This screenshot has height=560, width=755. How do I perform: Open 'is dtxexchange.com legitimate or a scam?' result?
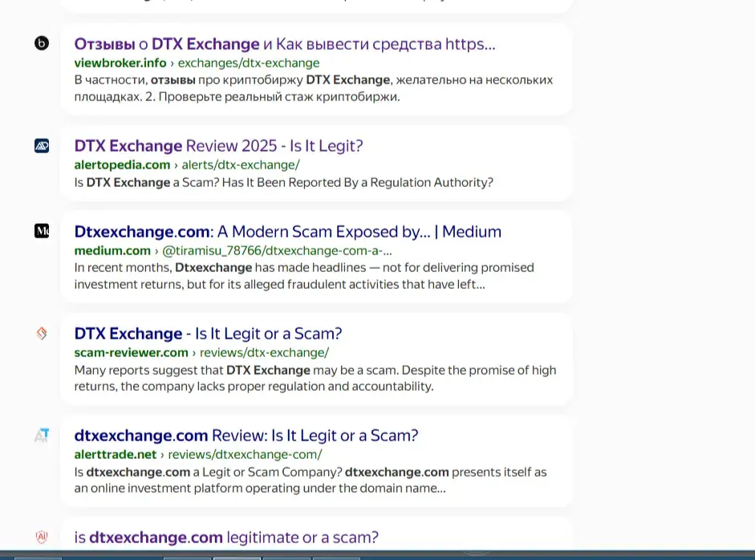pyautogui.click(x=226, y=538)
